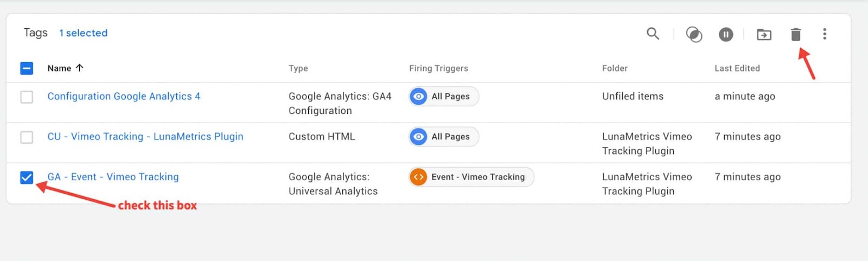This screenshot has width=868, height=261.
Task: Open the GA - Event - Vimeo Tracking tag
Action: pyautogui.click(x=113, y=177)
